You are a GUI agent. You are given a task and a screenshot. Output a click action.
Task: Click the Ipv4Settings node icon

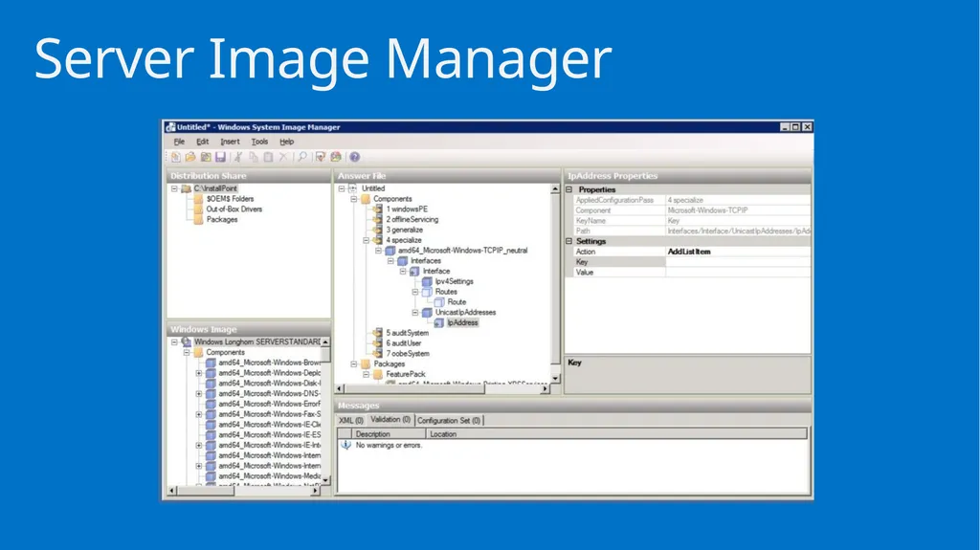pos(427,281)
